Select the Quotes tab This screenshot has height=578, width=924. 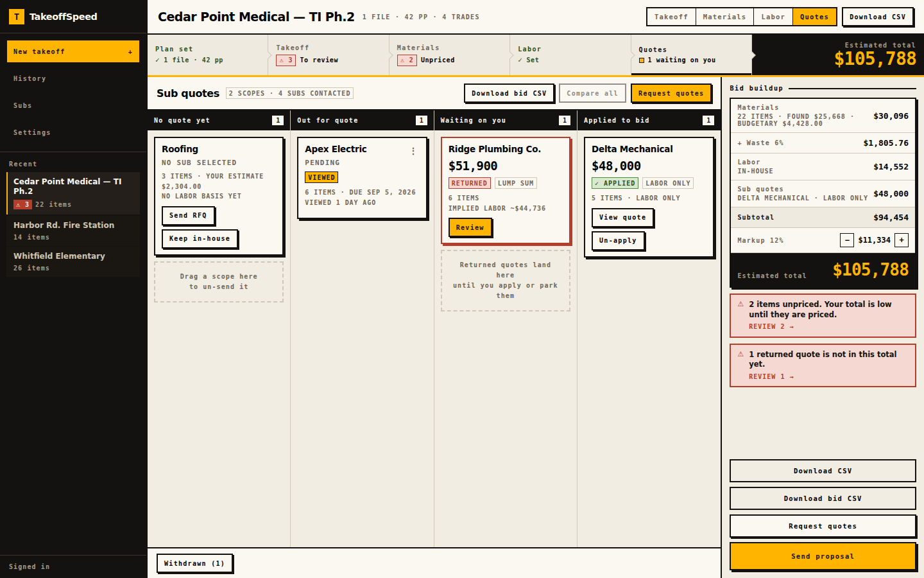[814, 17]
